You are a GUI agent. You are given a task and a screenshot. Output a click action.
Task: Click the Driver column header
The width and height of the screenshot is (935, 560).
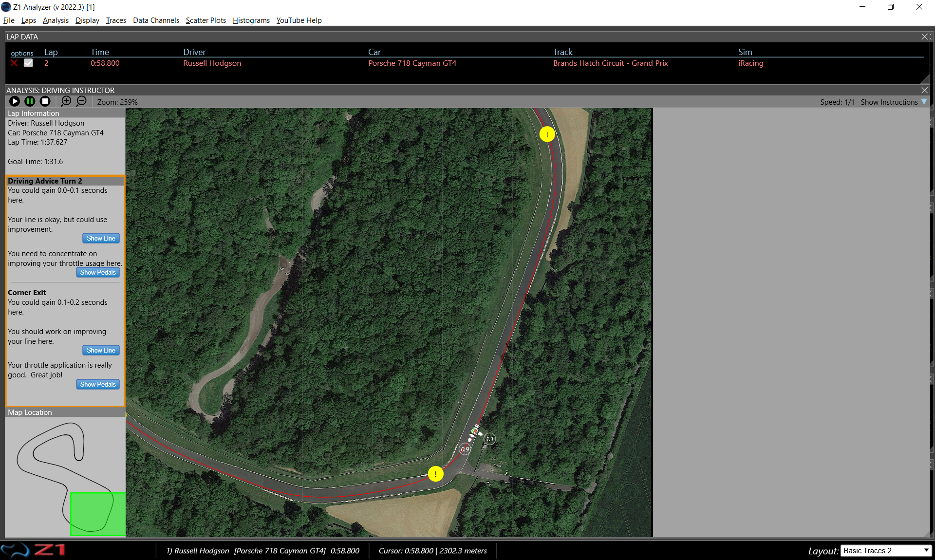tap(194, 52)
